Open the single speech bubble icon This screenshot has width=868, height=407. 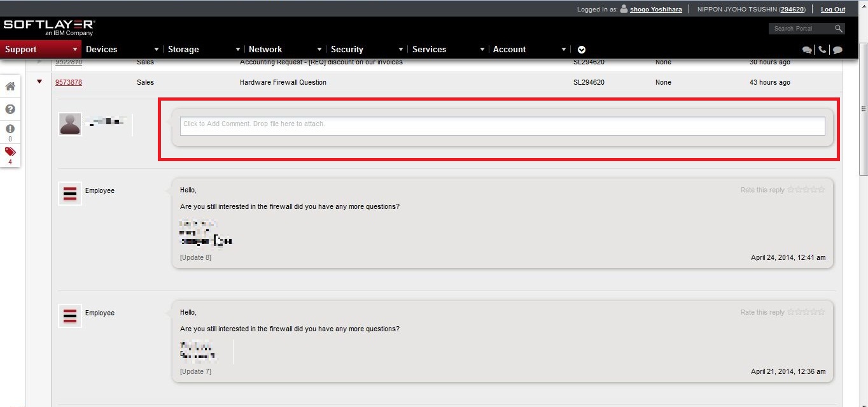(837, 50)
